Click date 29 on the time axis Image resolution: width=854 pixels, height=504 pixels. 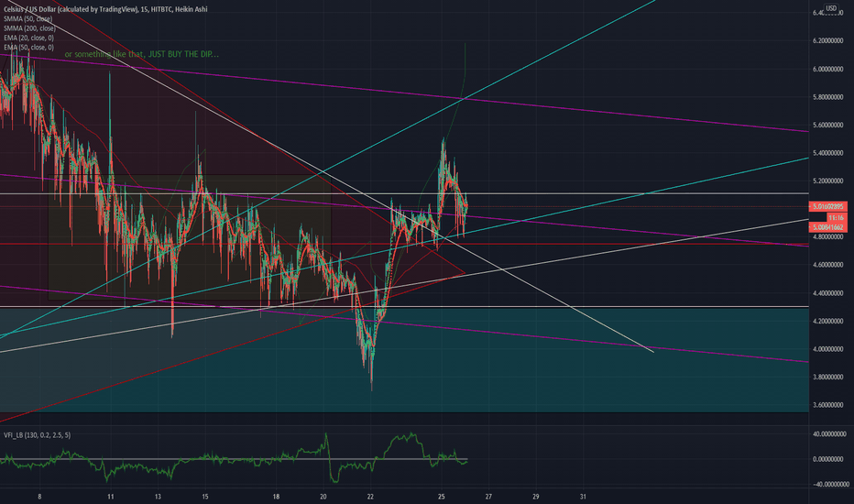(536, 497)
